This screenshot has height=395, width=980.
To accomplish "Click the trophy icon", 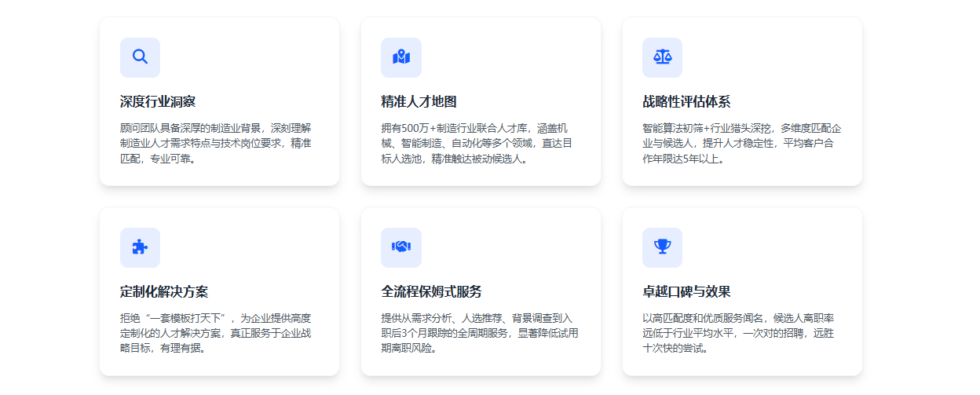I will coord(662,247).
